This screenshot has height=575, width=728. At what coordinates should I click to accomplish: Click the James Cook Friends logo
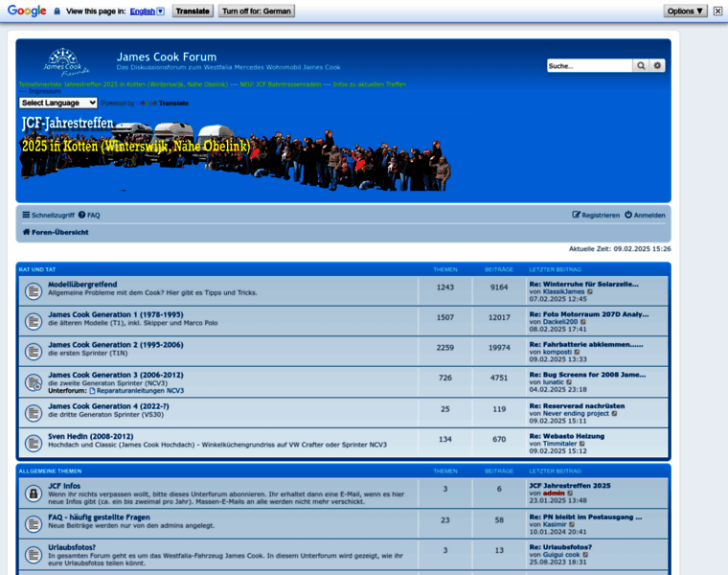pyautogui.click(x=62, y=62)
